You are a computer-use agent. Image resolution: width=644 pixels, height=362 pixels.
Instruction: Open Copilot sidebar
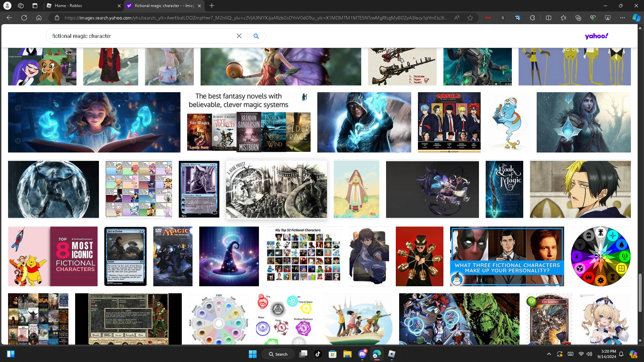(x=636, y=18)
